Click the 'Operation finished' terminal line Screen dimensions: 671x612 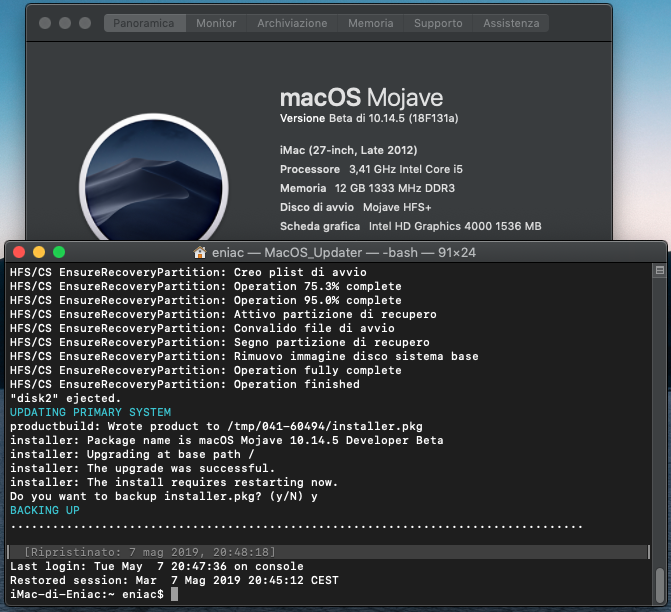185,384
